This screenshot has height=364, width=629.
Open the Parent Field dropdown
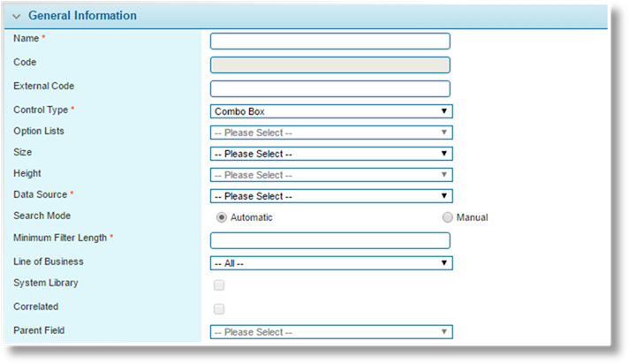tap(331, 332)
